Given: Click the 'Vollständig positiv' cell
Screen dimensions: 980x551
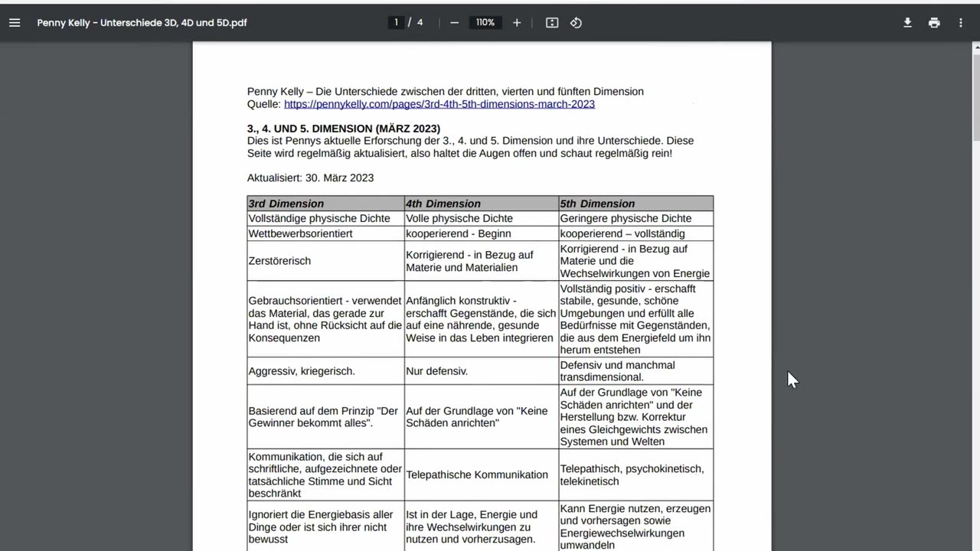Looking at the screenshot, I should pos(636,319).
